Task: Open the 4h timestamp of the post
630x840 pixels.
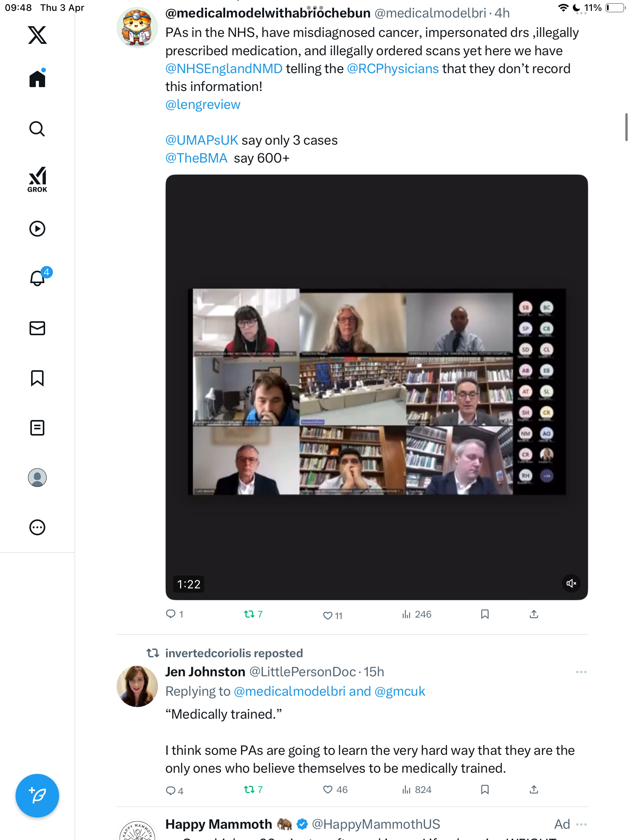Action: (502, 13)
